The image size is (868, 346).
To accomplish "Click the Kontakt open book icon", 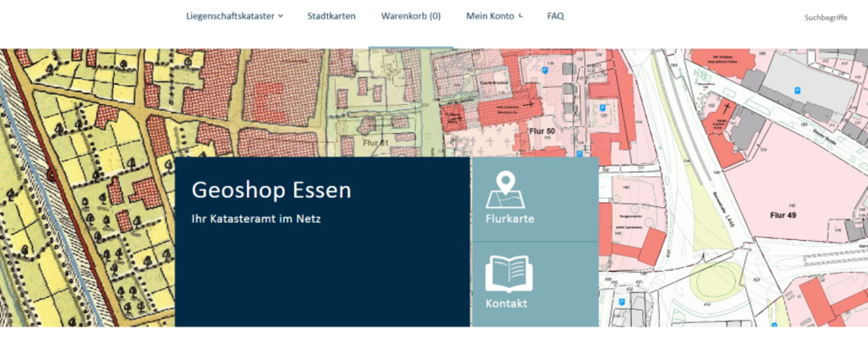I will pyautogui.click(x=509, y=273).
